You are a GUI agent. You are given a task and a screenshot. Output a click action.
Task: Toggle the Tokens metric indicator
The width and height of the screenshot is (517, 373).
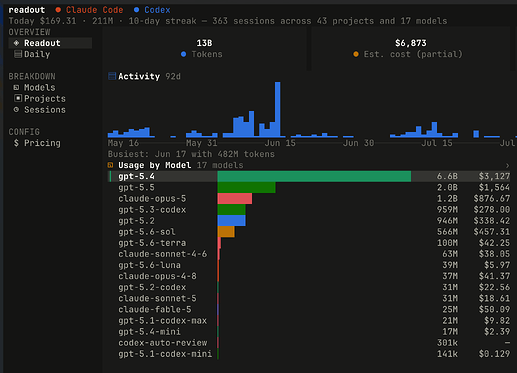pos(183,54)
